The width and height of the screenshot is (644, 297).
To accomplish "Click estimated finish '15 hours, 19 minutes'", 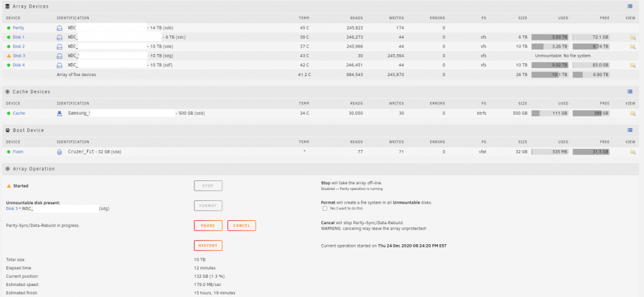I will [214, 293].
